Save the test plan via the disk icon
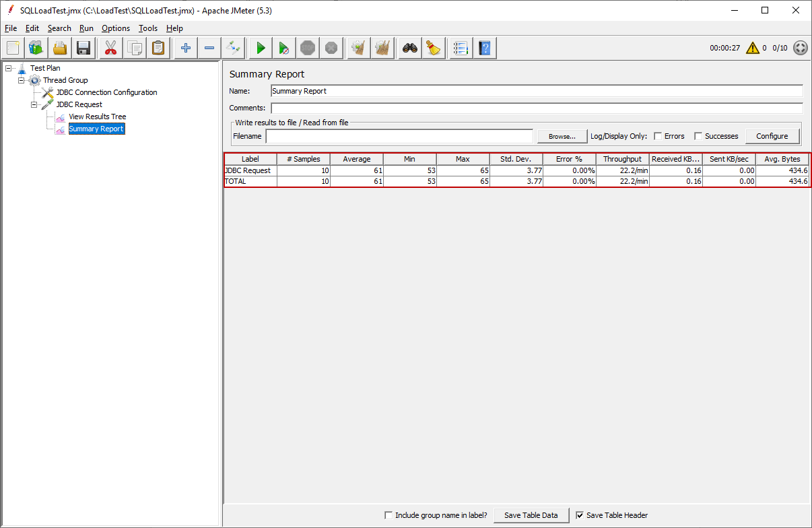The height and width of the screenshot is (528, 812). (x=83, y=48)
